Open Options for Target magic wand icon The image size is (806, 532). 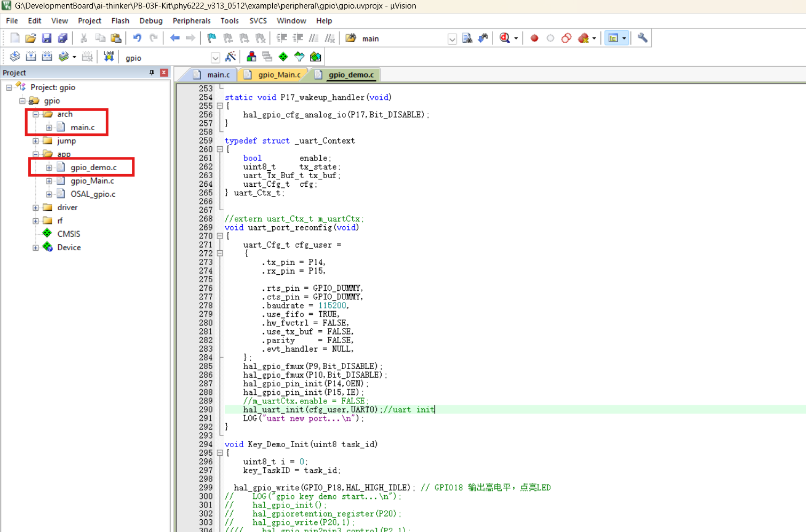coord(231,57)
